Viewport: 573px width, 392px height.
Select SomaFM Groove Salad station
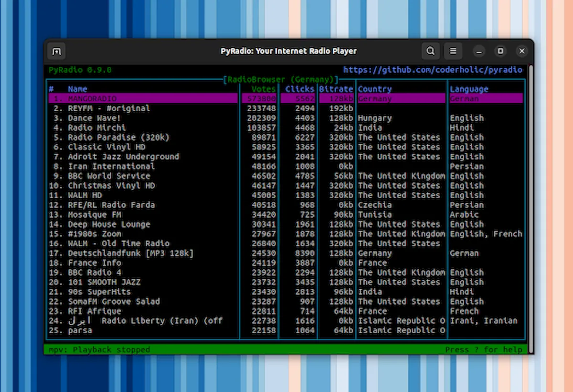coord(286,301)
